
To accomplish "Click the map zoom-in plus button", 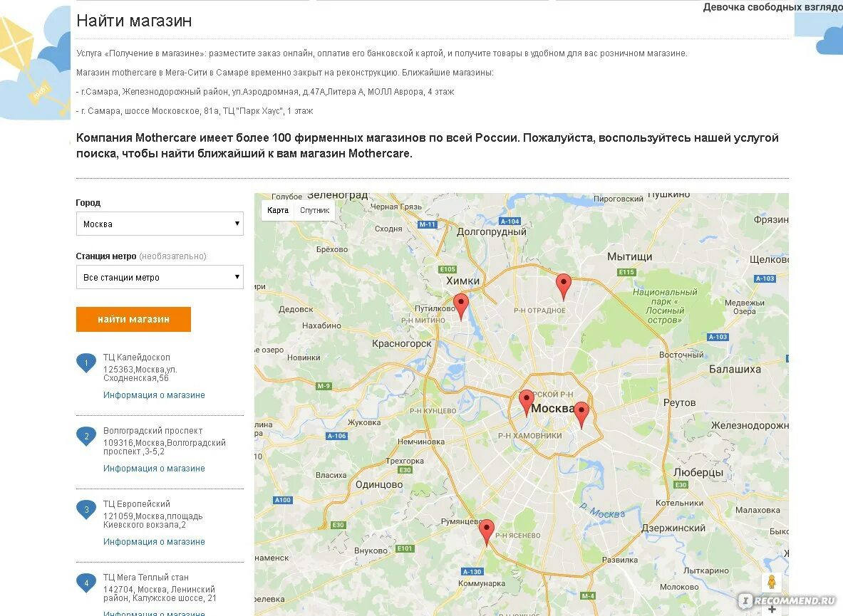I will coord(772,610).
